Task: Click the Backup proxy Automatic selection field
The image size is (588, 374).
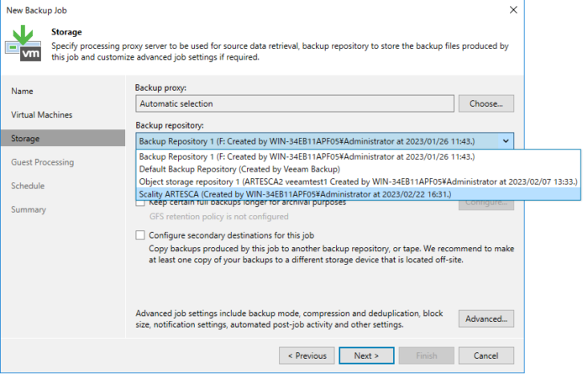Action: [294, 103]
